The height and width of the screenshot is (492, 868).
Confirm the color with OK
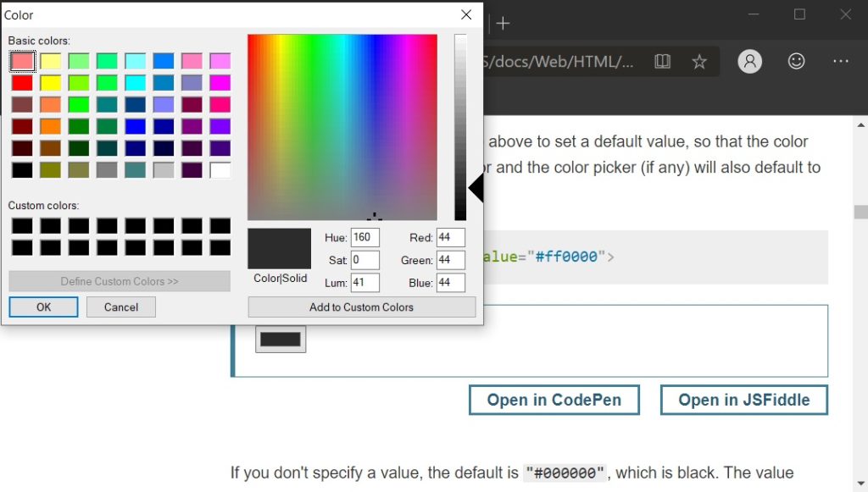click(x=42, y=307)
